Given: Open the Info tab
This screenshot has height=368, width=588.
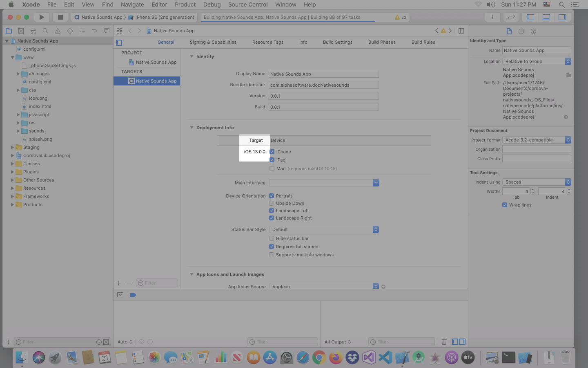Looking at the screenshot, I should (303, 42).
